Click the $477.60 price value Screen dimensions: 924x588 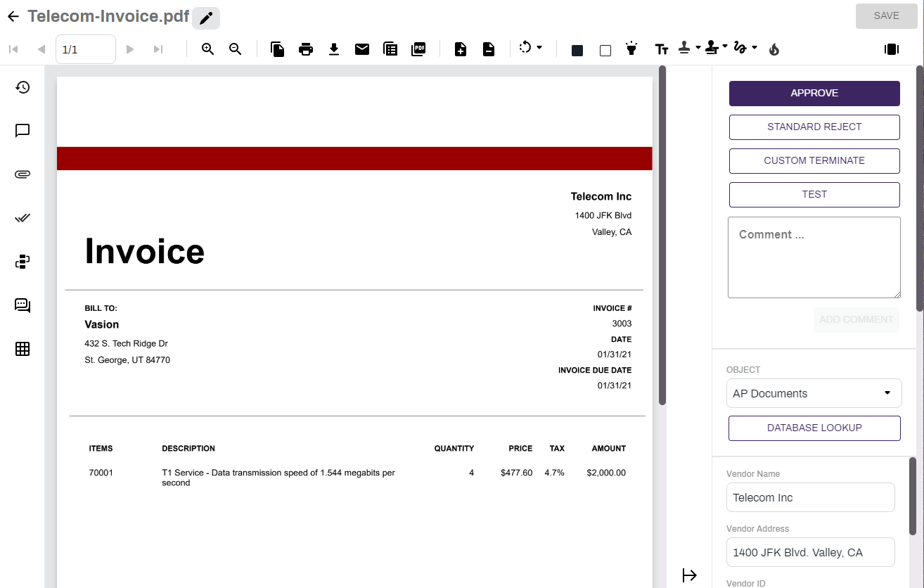[x=517, y=473]
